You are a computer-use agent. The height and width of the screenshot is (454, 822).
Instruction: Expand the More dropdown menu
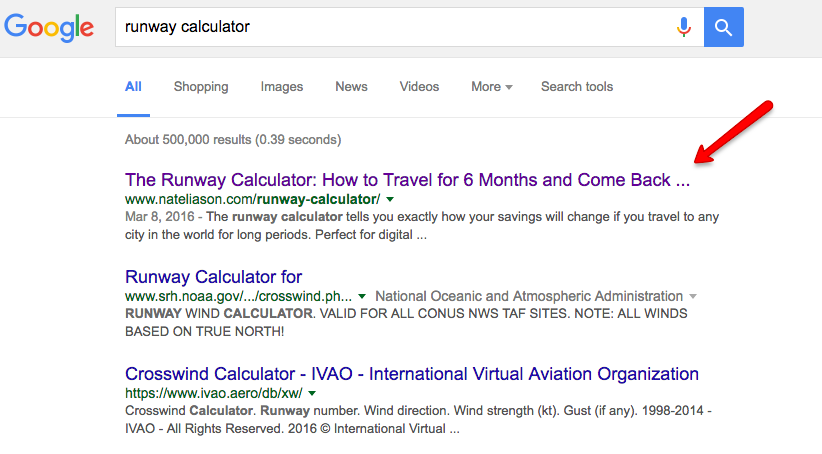tap(491, 87)
